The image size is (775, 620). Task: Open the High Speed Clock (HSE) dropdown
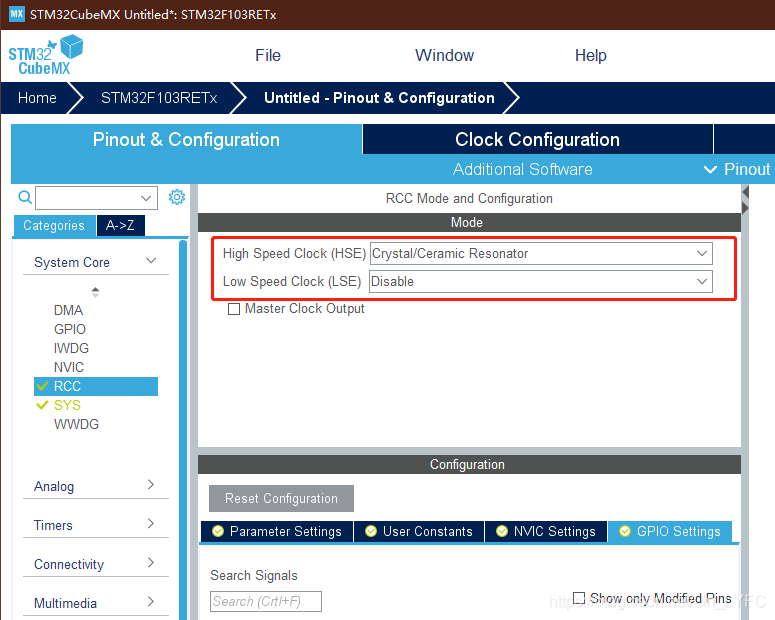541,254
